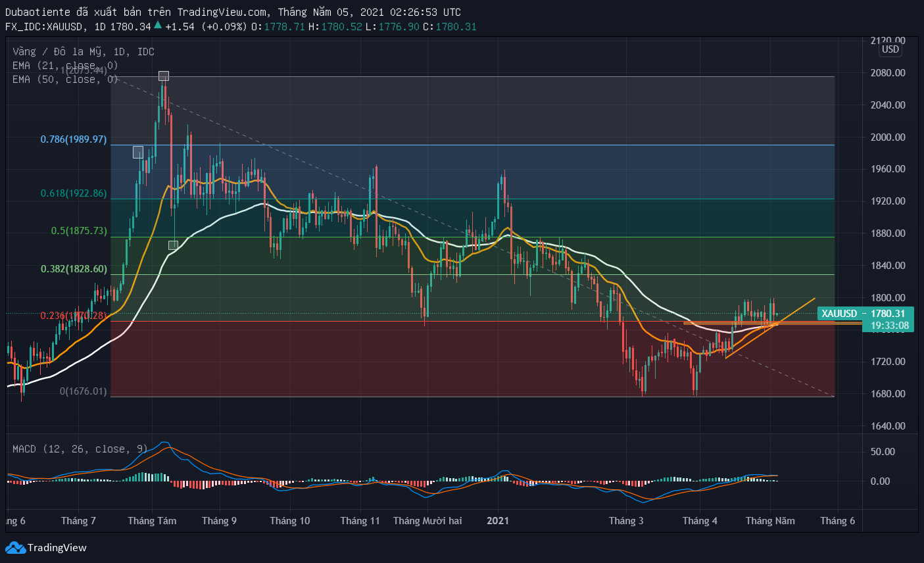Click the FX_IDC:XAUUSD symbol text
The image size is (924, 563).
click(x=46, y=26)
